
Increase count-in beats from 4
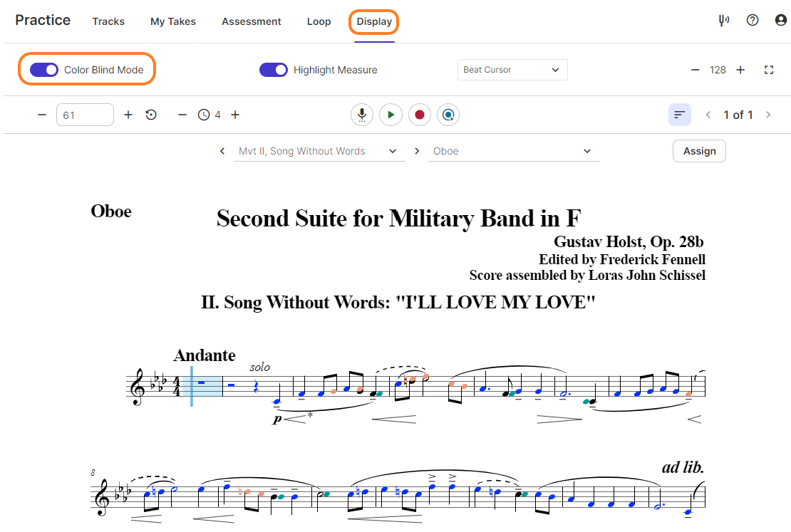235,115
